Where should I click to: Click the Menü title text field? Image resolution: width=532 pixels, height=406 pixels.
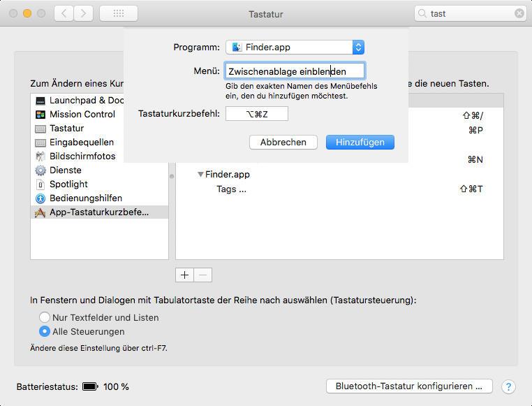tap(295, 71)
